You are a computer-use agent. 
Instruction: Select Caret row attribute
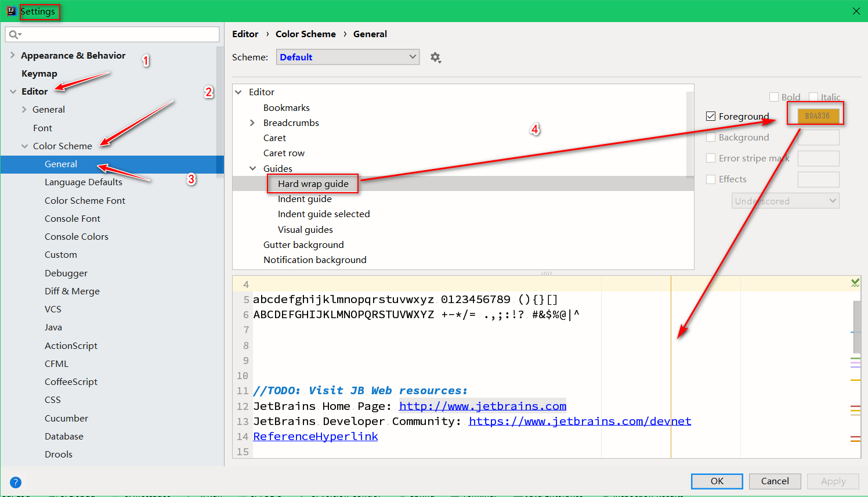pos(284,153)
